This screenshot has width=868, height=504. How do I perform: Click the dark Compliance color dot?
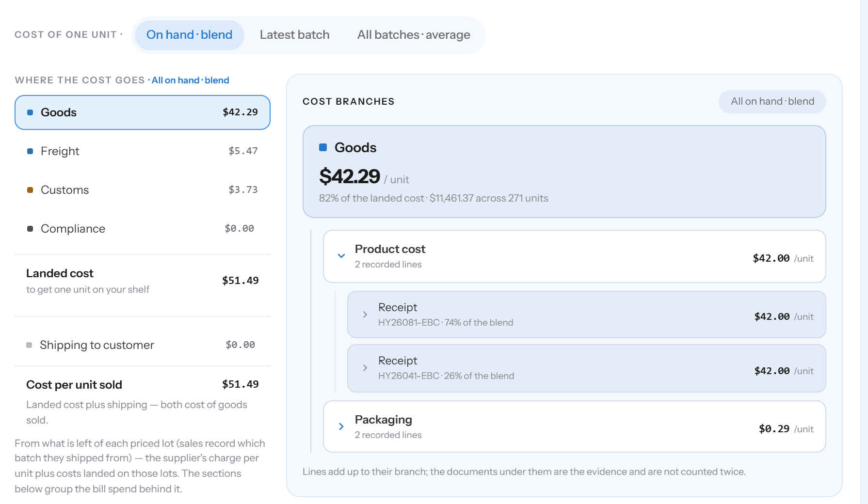pyautogui.click(x=30, y=229)
